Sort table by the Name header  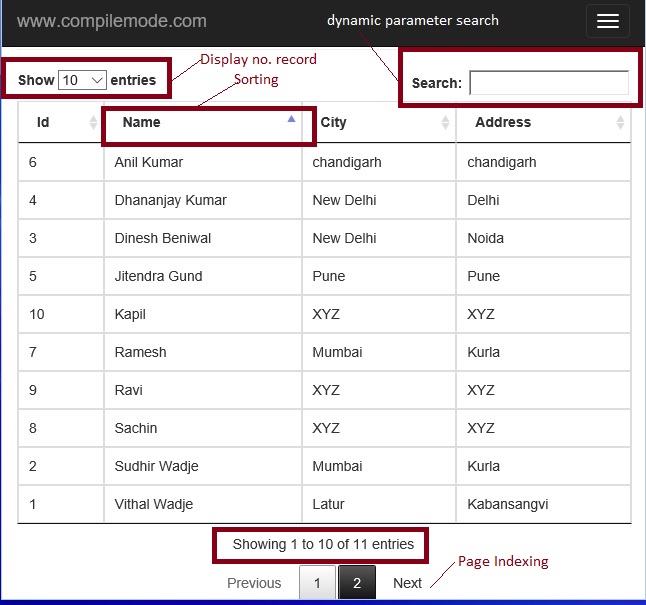pyautogui.click(x=142, y=123)
